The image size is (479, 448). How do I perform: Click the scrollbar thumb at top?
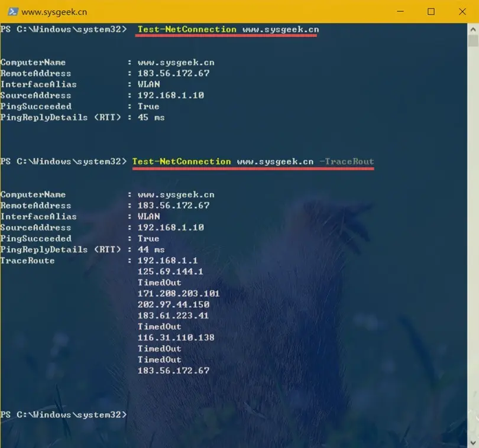pos(473,41)
